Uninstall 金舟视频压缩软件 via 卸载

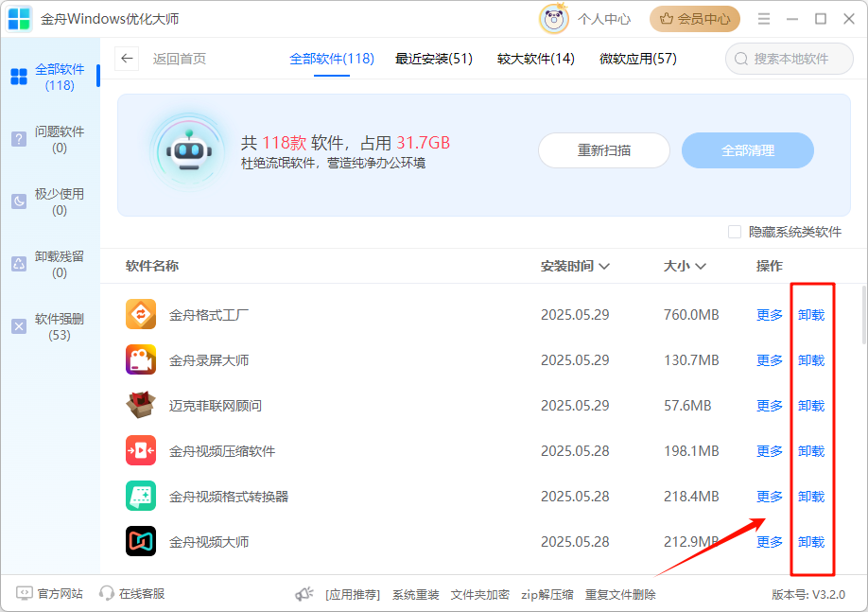point(811,451)
